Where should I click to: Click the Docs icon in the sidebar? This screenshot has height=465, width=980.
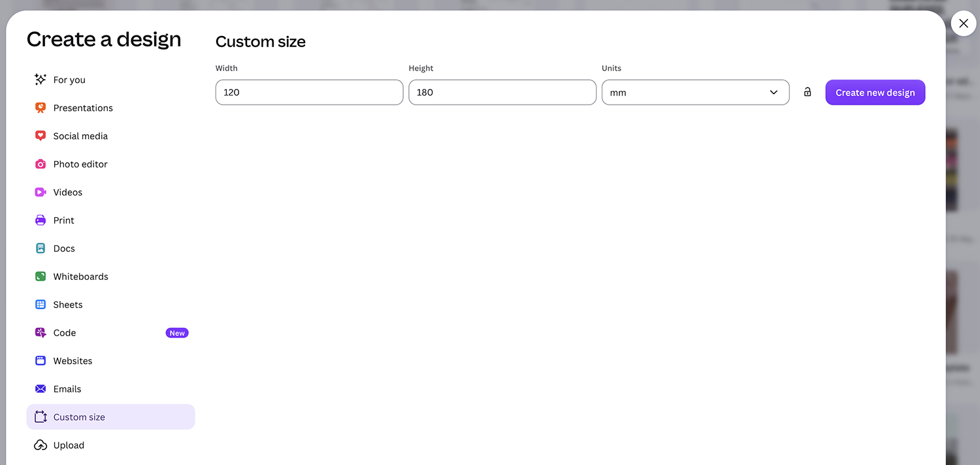[41, 249]
